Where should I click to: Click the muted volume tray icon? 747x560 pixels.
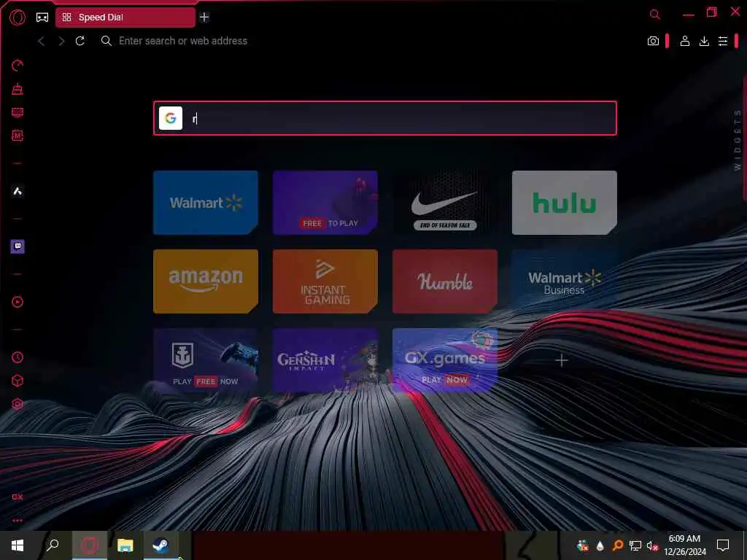[652, 545]
